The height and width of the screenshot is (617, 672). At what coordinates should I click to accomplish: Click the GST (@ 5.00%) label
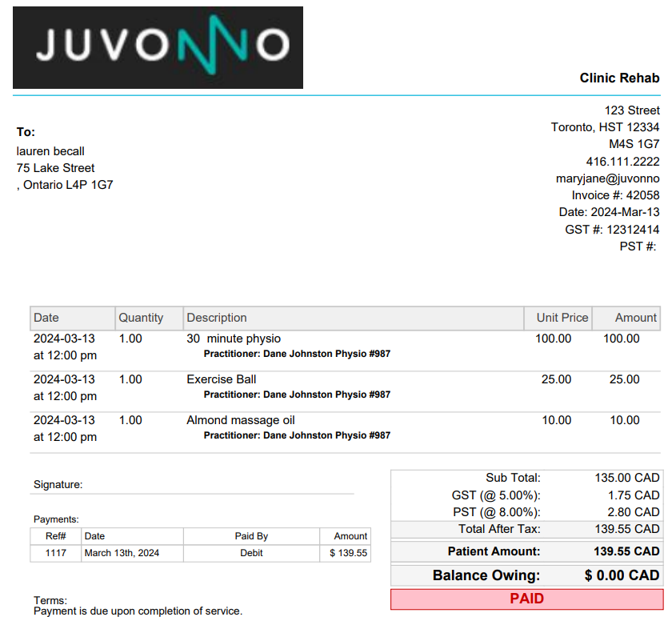tap(496, 495)
